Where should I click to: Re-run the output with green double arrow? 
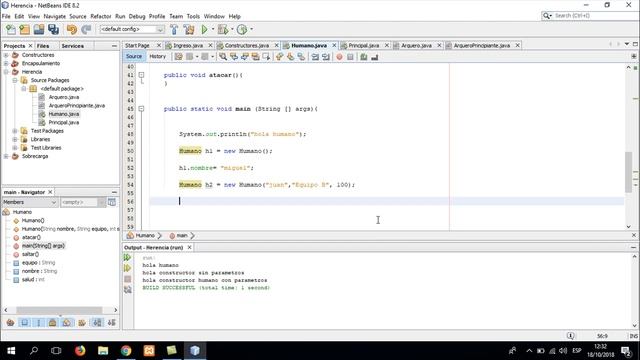(x=127, y=257)
